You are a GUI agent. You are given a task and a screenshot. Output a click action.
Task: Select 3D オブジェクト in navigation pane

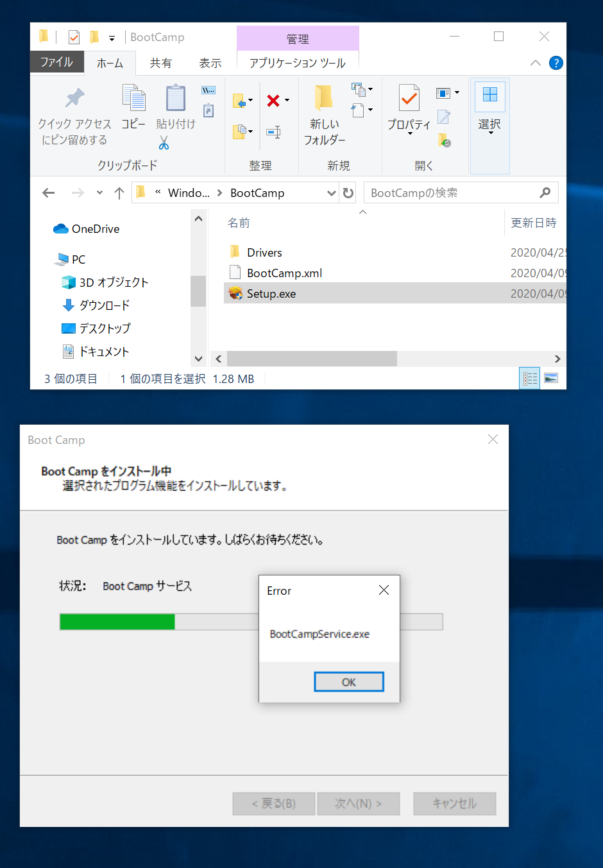(105, 282)
